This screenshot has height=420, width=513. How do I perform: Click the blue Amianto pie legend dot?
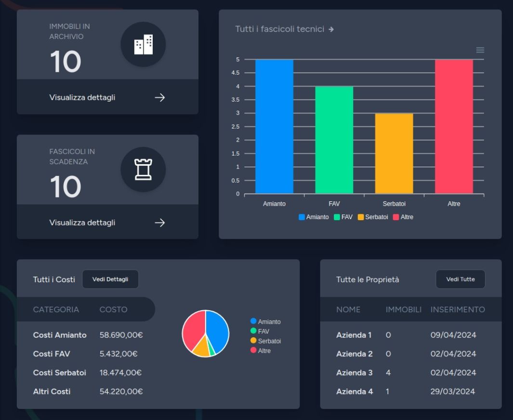click(x=253, y=321)
